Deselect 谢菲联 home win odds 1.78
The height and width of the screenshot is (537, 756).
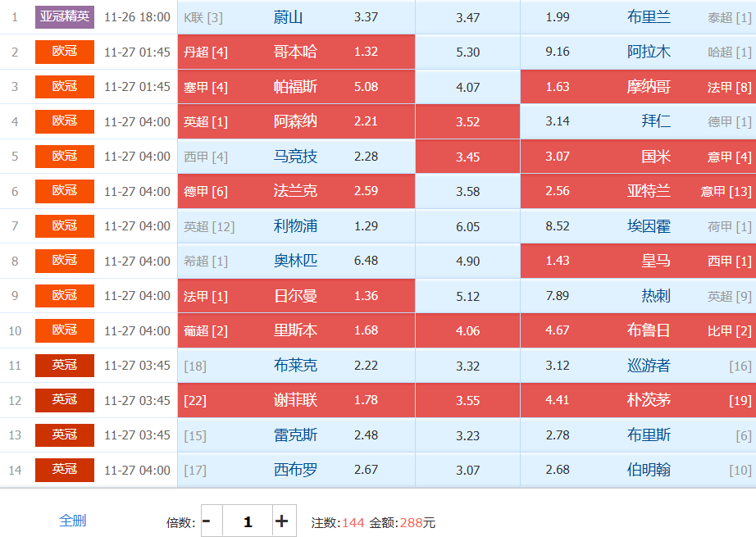coord(296,400)
